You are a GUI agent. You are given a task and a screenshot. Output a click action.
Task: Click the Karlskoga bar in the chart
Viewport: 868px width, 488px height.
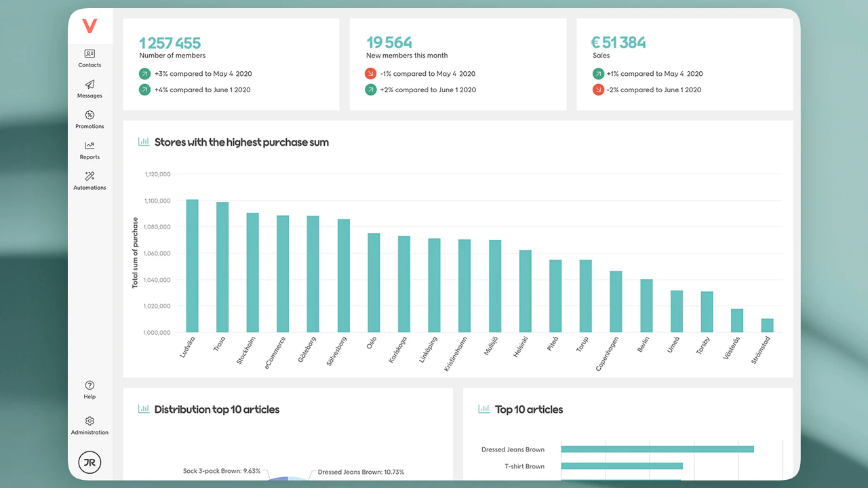click(404, 284)
